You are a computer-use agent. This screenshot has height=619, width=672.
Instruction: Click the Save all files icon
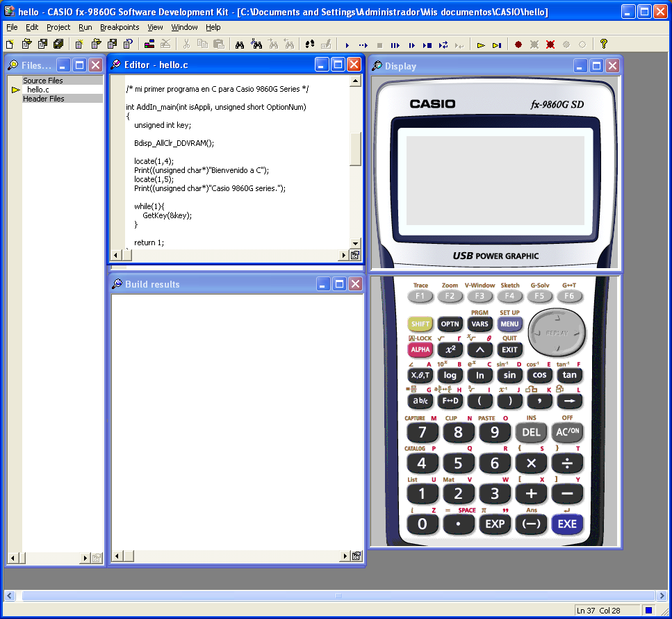(58, 44)
